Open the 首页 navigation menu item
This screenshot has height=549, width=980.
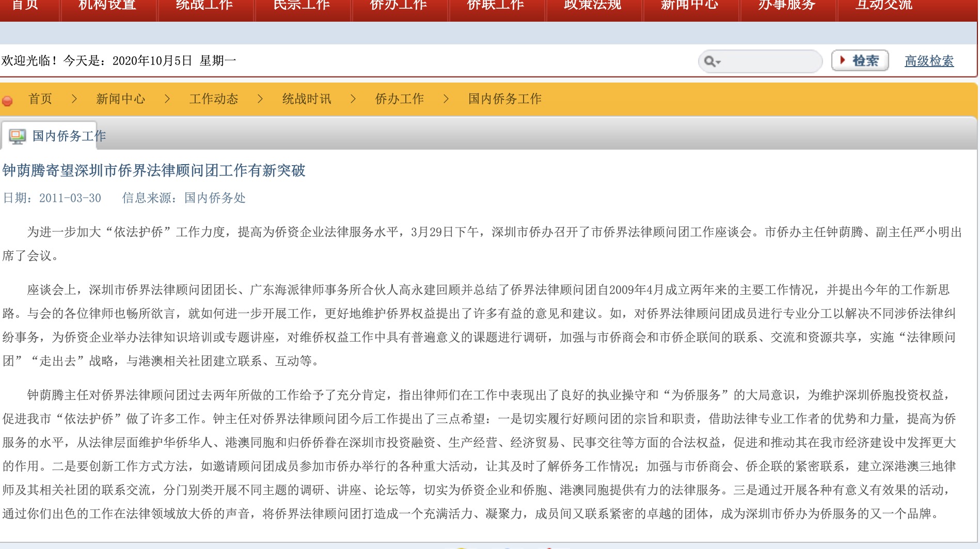click(x=25, y=5)
